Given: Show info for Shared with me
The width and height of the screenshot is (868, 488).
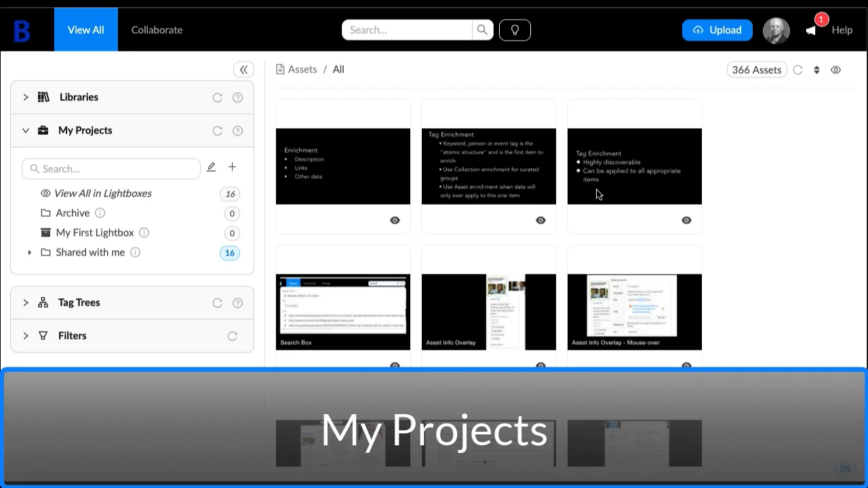Looking at the screenshot, I should pyautogui.click(x=135, y=252).
